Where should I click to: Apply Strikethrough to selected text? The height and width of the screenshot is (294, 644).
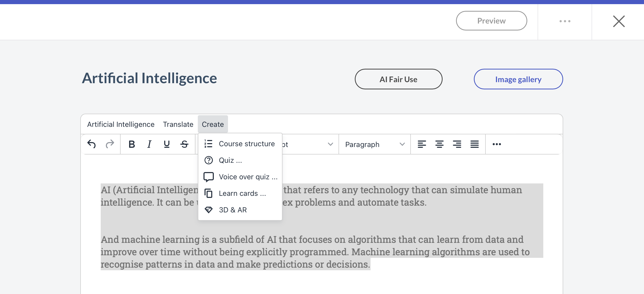(x=184, y=144)
